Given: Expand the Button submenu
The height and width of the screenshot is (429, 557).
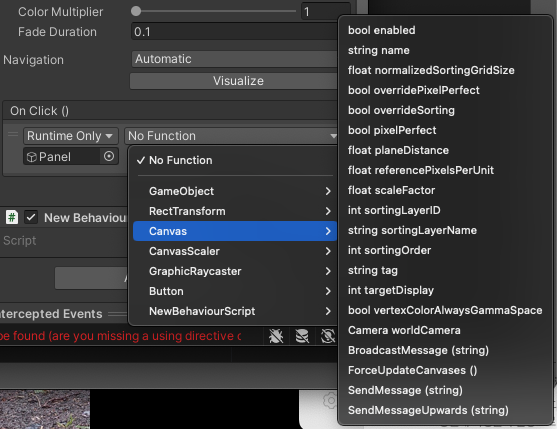Looking at the screenshot, I should pyautogui.click(x=235, y=291).
